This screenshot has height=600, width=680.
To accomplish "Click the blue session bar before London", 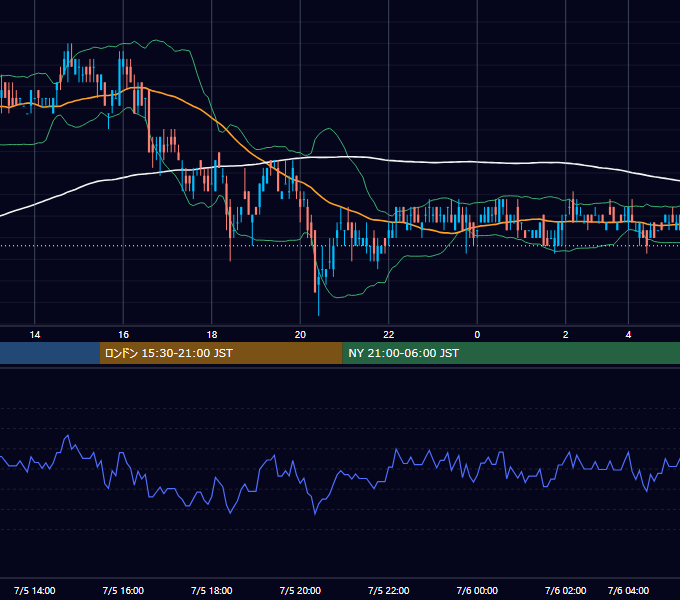I will (x=50, y=353).
